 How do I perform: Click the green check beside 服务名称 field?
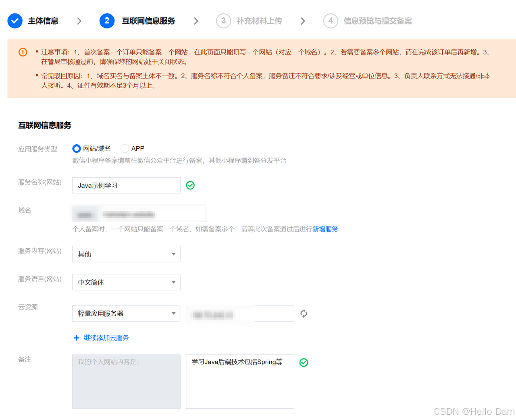pyautogui.click(x=190, y=185)
